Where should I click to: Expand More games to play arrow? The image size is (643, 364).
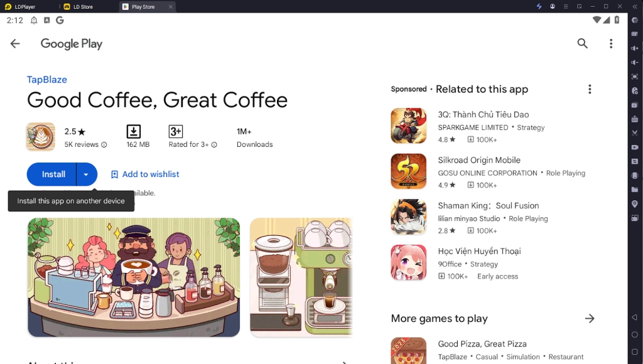tap(590, 319)
